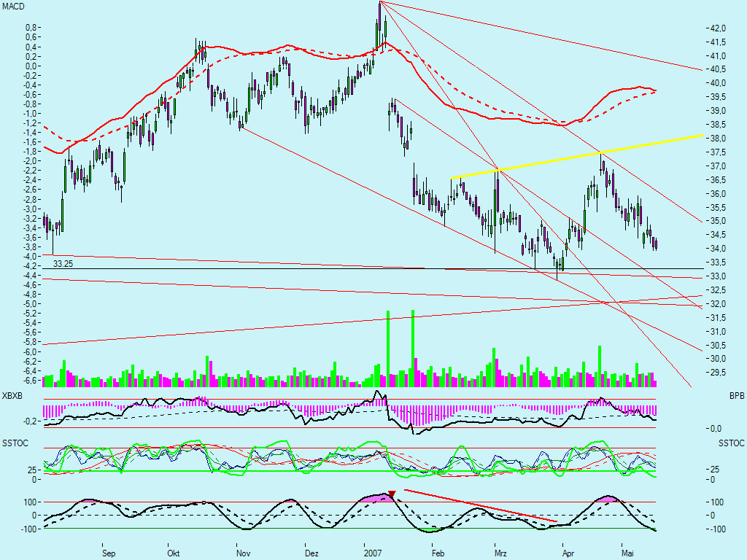Select the Mai month label
This screenshot has width=747, height=560.
tap(627, 553)
